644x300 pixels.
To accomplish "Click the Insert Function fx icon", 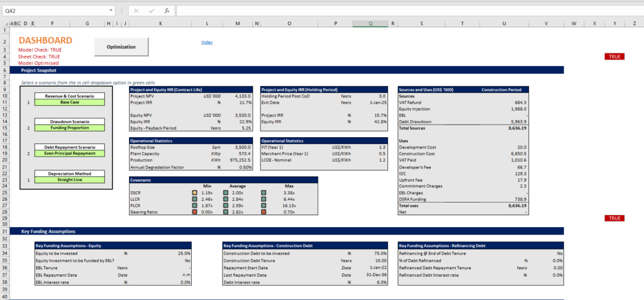I will [166, 11].
